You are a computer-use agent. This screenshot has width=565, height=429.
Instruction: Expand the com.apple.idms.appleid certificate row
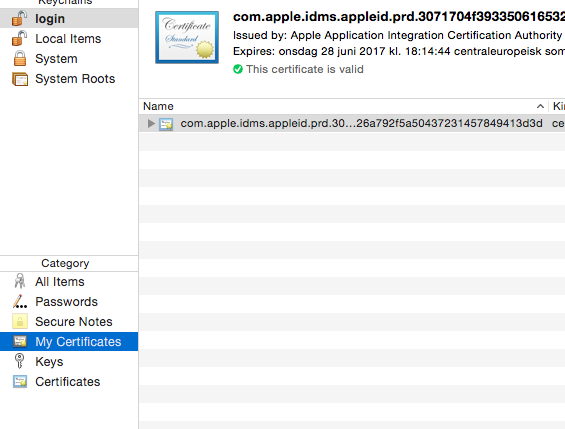click(x=151, y=124)
